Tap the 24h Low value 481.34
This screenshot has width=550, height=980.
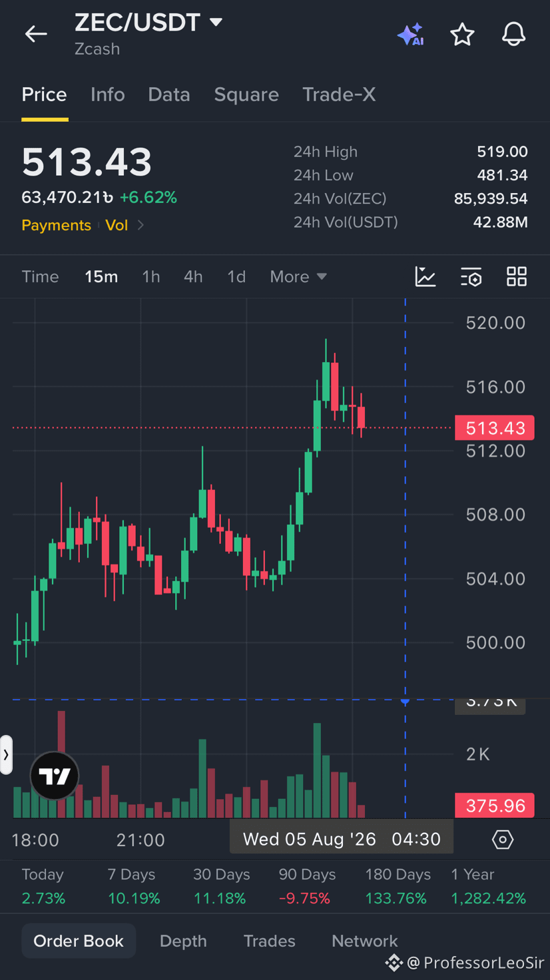click(502, 175)
